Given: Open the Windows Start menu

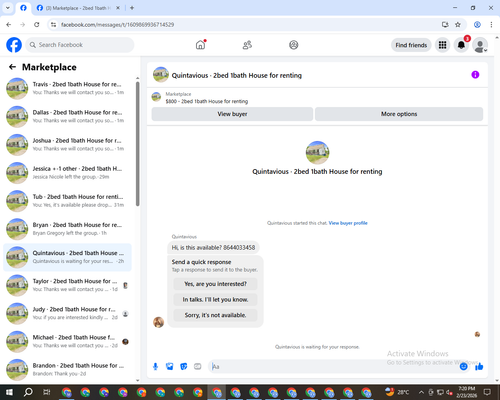Looking at the screenshot, I should click(x=9, y=392).
